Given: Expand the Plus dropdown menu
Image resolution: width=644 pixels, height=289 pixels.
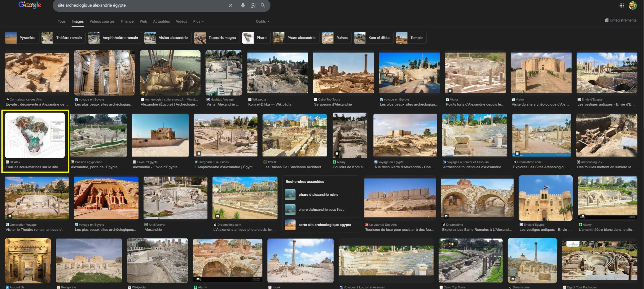Looking at the screenshot, I should pyautogui.click(x=198, y=21).
